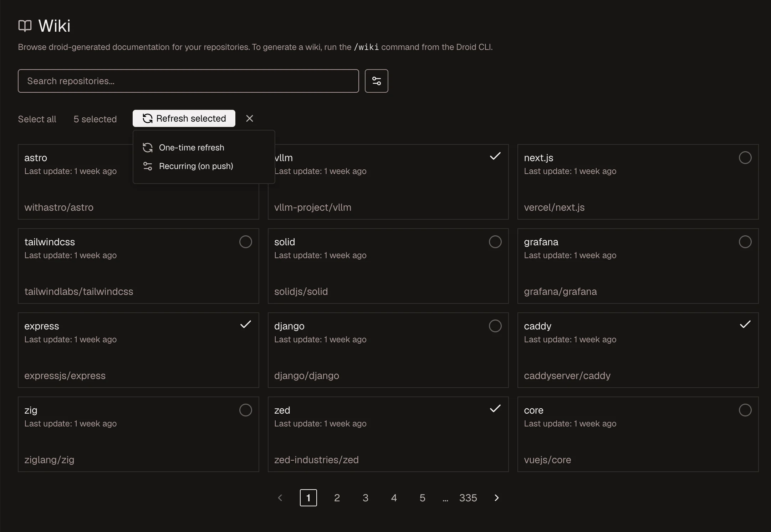This screenshot has height=532, width=771.
Task: Open withastro/astro repository path
Action: pos(59,208)
